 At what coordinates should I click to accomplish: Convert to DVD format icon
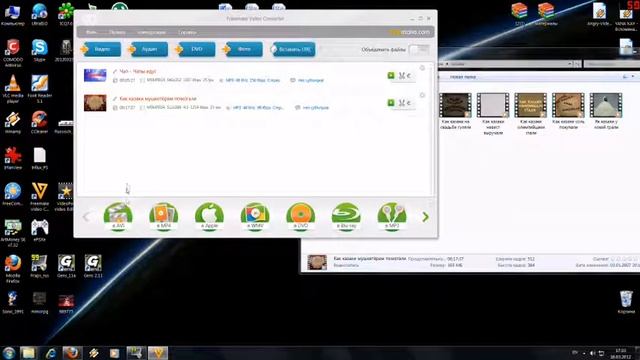pyautogui.click(x=300, y=217)
